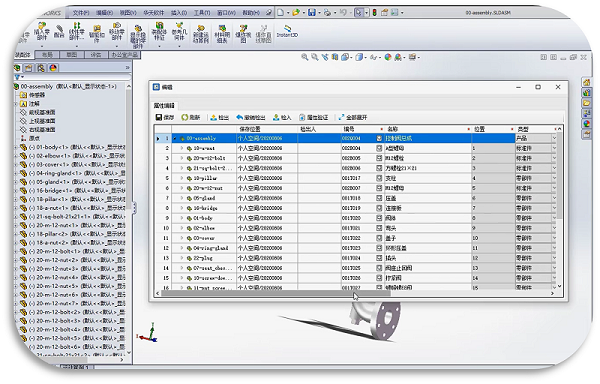Open the 华天软件 menu

coord(154,13)
